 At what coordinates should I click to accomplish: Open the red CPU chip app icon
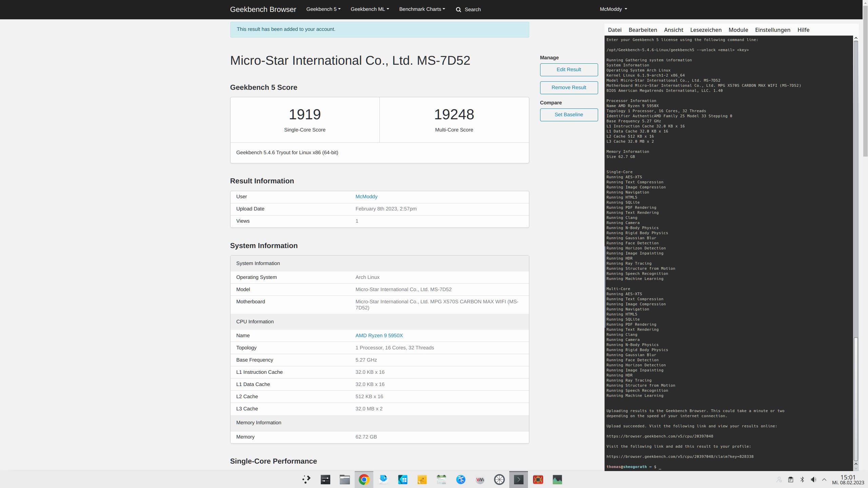(538, 480)
